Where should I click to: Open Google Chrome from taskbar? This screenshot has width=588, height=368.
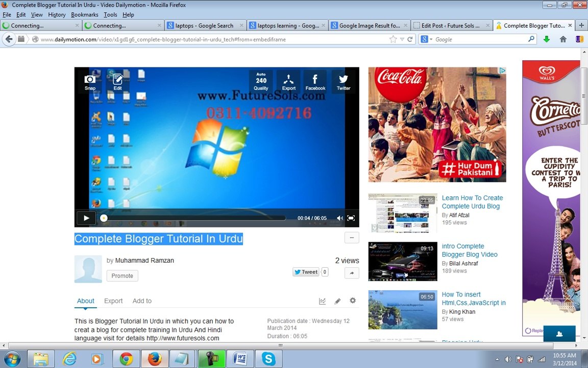coord(127,359)
